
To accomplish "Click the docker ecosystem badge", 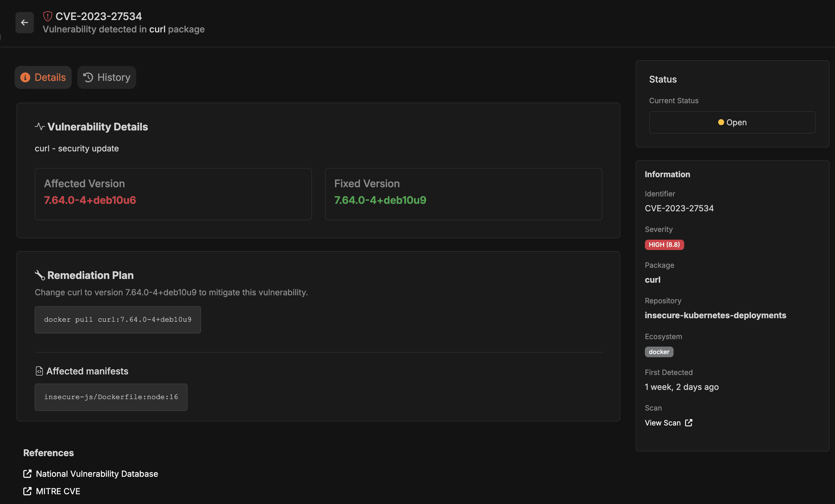I will pyautogui.click(x=659, y=352).
